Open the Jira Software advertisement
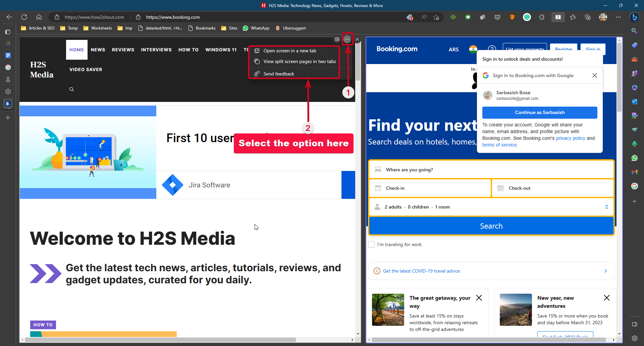 (x=256, y=185)
